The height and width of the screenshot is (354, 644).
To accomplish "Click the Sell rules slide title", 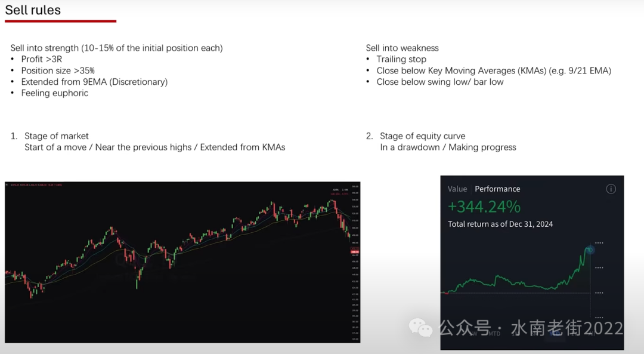I will coord(33,10).
